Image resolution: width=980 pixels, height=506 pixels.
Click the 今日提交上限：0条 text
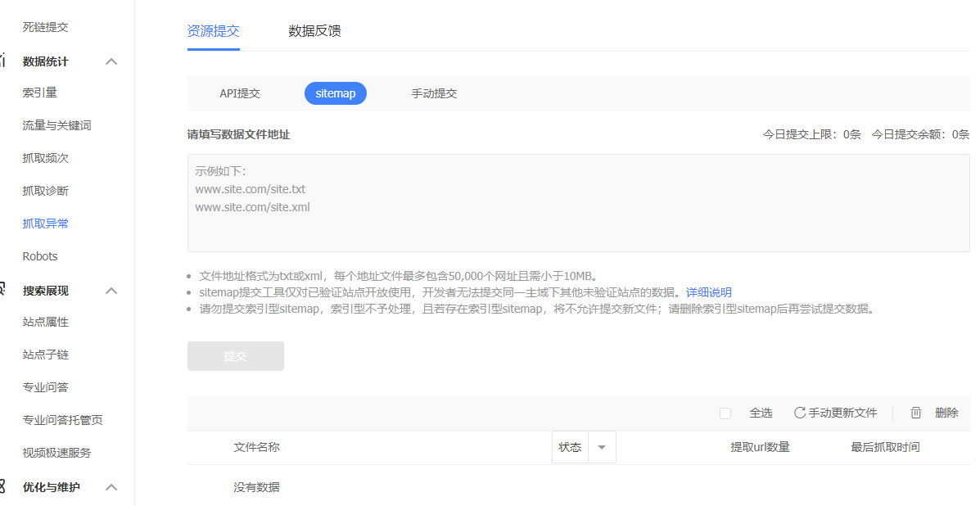[x=812, y=134]
